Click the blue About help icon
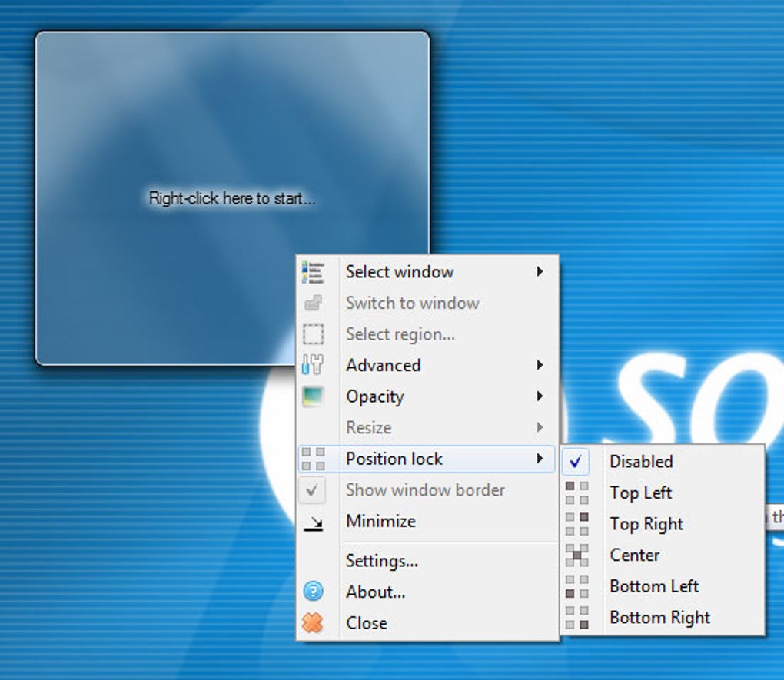784x680 pixels. click(313, 592)
